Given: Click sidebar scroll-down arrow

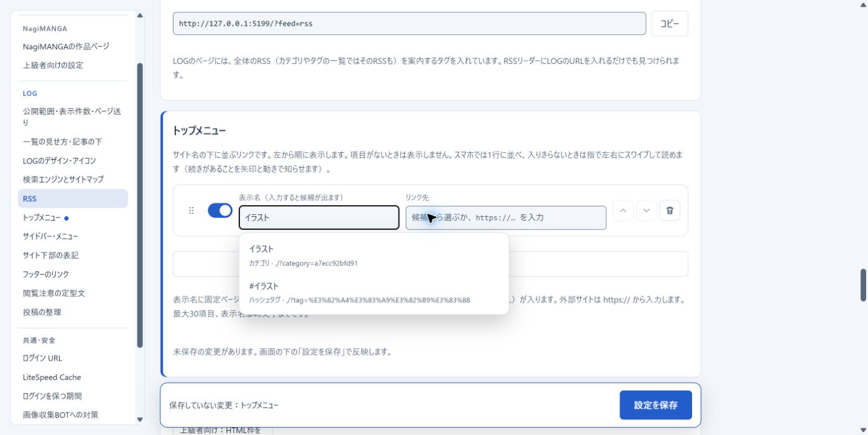Looking at the screenshot, I should click(139, 419).
